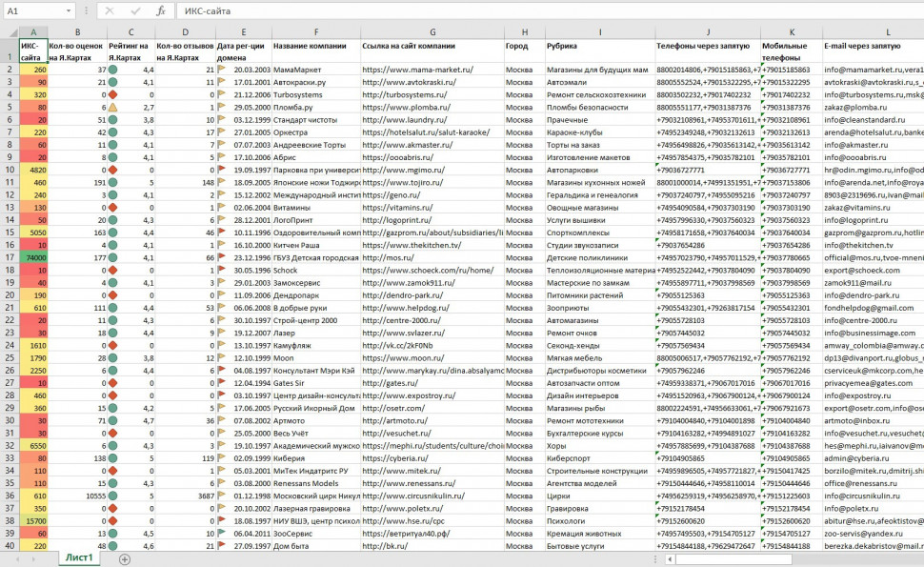Click the Ссылка на сайт компании header cell
The image size is (924, 567).
click(432, 51)
